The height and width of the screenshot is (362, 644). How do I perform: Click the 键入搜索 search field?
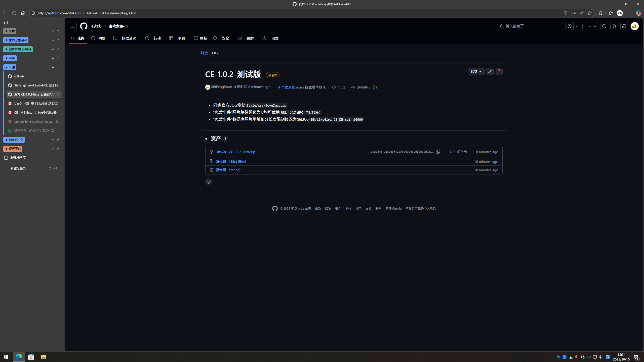pos(530,26)
